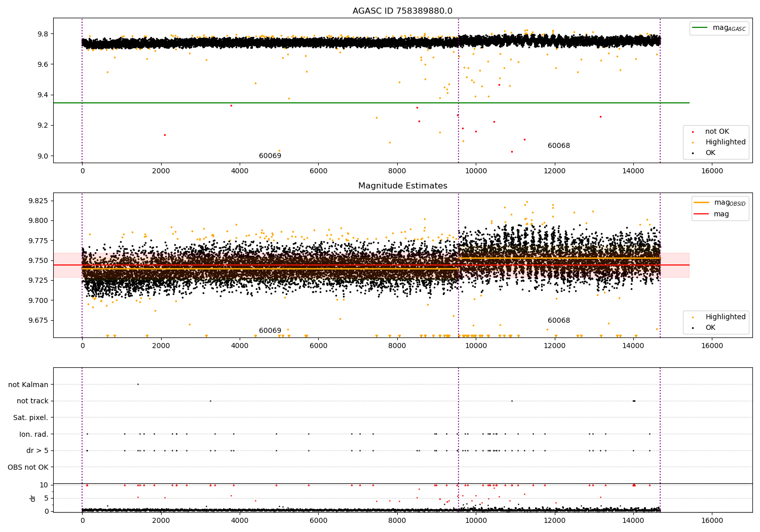Image resolution: width=760 pixels, height=532 pixels.
Task: Click the "10" tick on the dr axis
Action: 44,485
